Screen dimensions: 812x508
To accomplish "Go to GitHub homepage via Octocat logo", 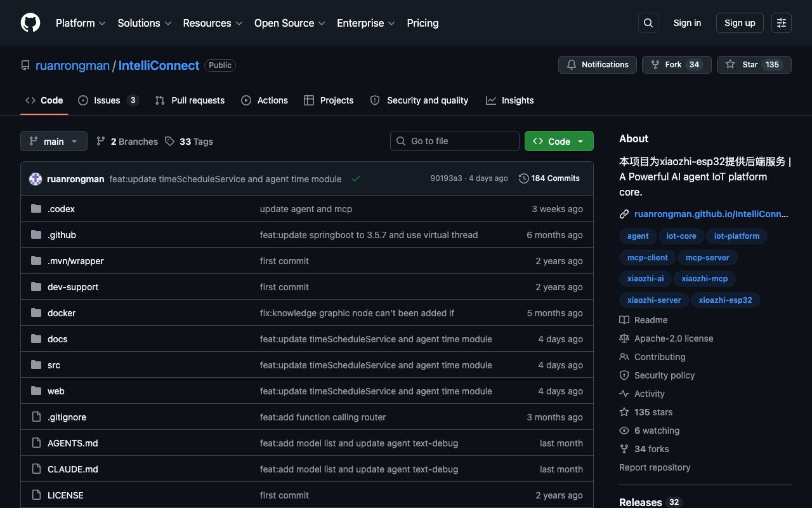I will (x=30, y=23).
